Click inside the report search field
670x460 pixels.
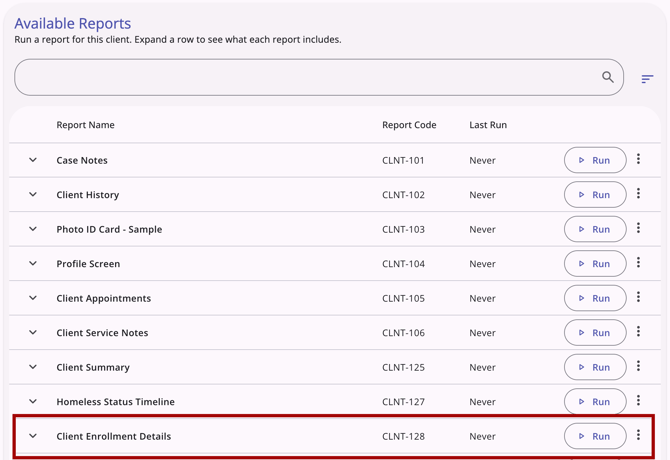(319, 77)
